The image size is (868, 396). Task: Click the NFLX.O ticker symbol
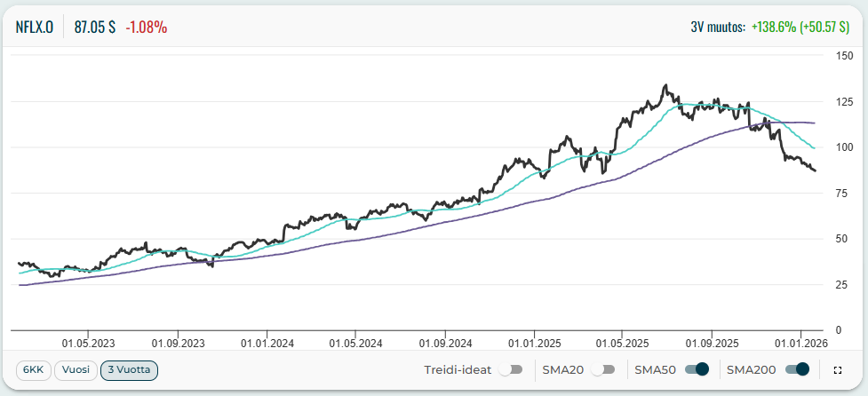point(35,27)
